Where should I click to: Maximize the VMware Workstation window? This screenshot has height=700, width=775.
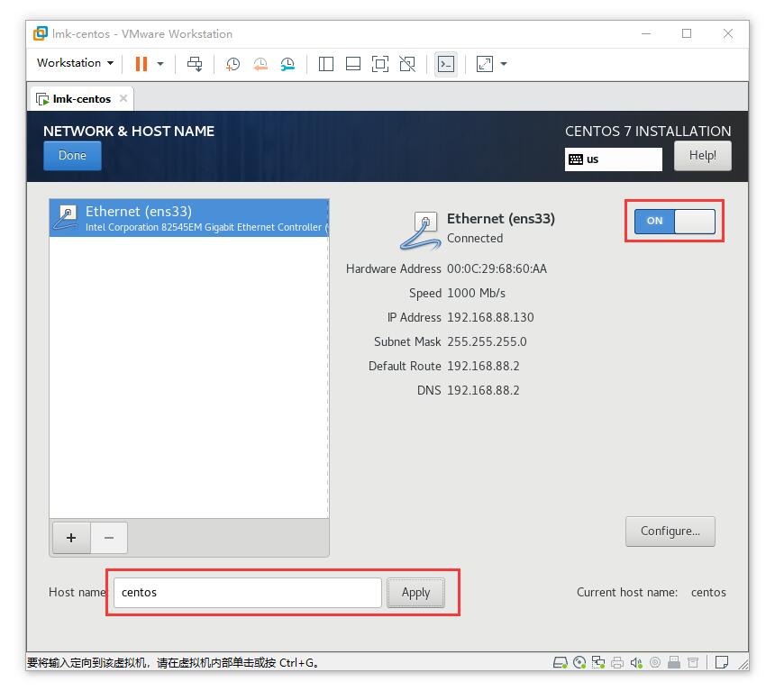(687, 33)
